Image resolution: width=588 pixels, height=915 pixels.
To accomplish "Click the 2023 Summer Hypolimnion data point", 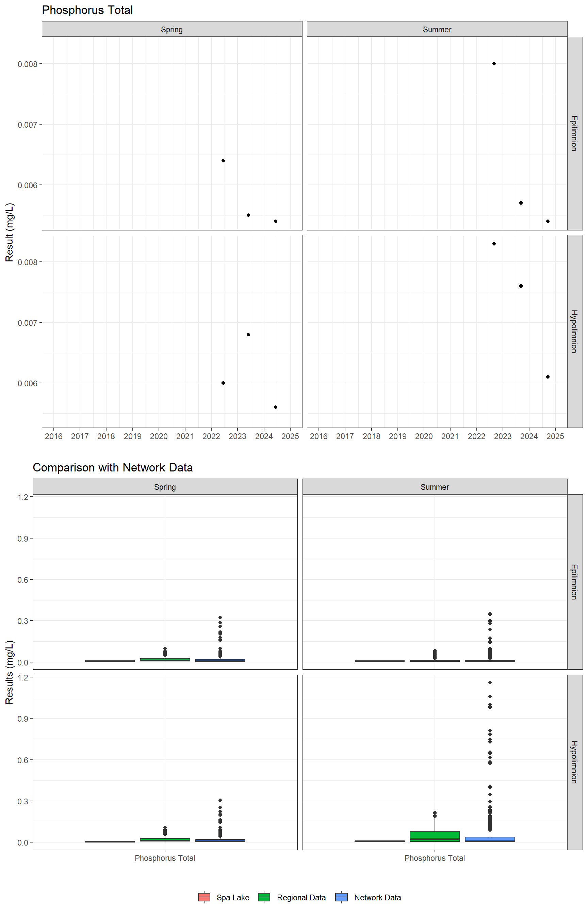I will (x=521, y=286).
